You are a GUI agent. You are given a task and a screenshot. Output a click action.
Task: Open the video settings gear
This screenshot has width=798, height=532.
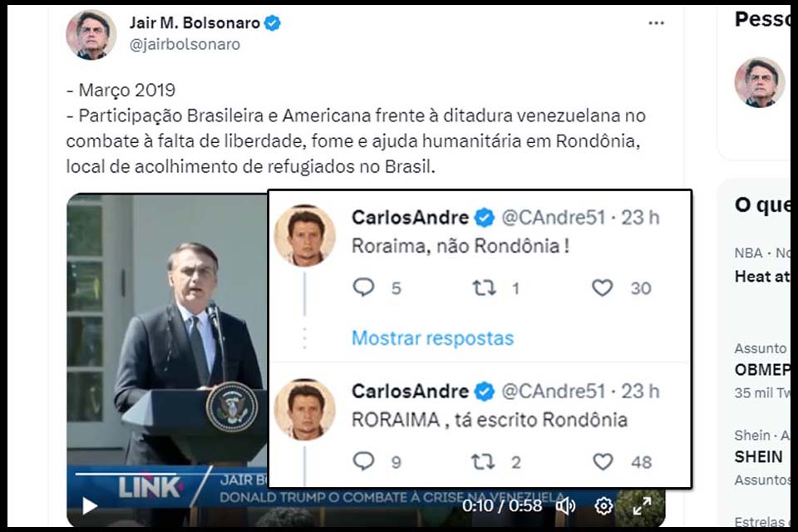[x=603, y=505]
